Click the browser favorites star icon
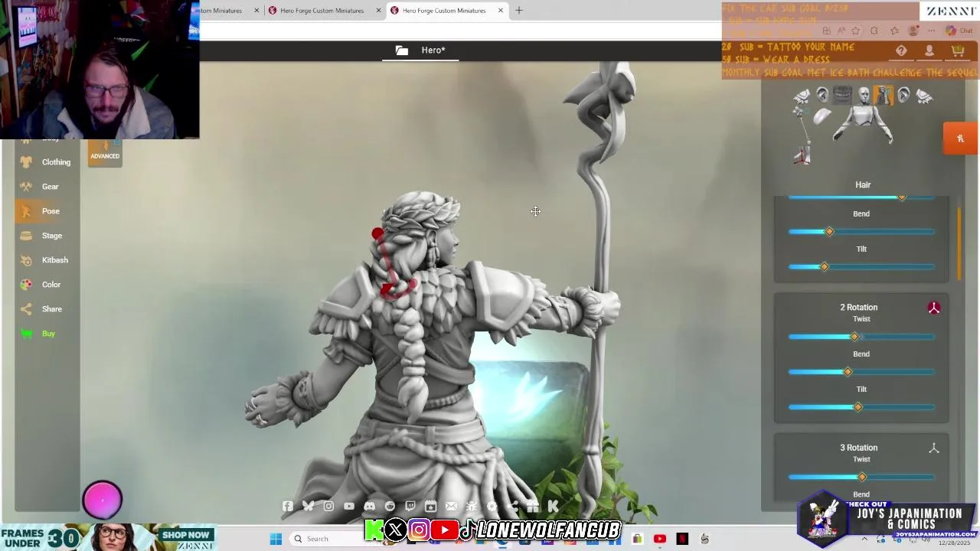Screen dimensions: 980x551 (x=855, y=31)
